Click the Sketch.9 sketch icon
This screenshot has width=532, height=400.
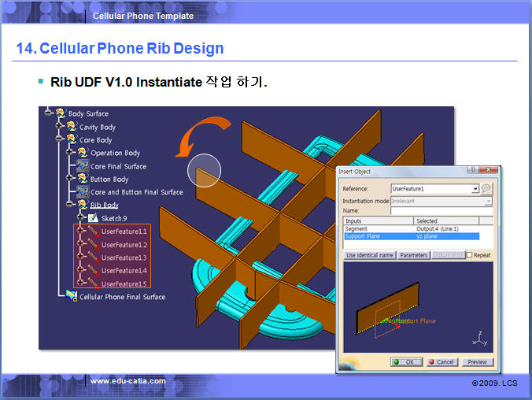tap(94, 218)
